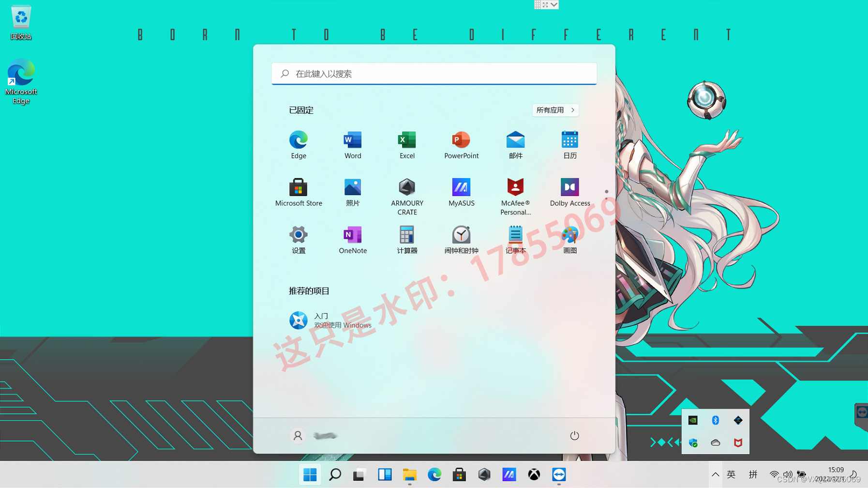The width and height of the screenshot is (868, 488).
Task: Open 画图 Paint app
Action: click(569, 240)
